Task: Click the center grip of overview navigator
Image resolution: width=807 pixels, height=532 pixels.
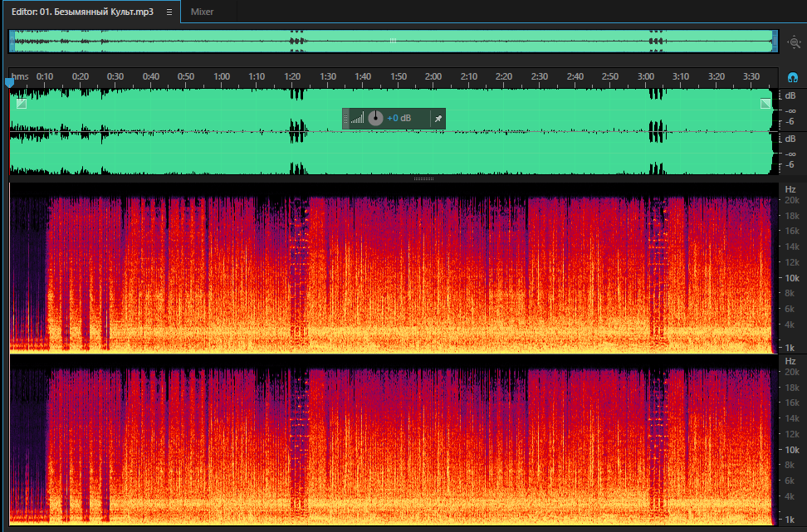Action: [393, 41]
